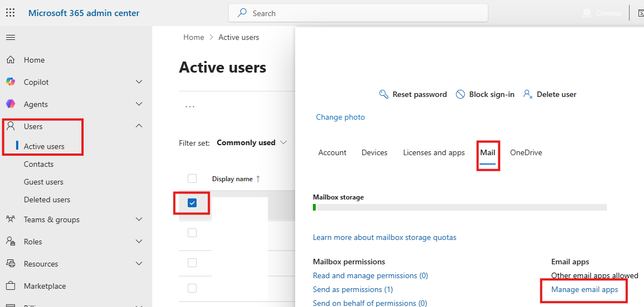The width and height of the screenshot is (644, 307).
Task: Click the person-x icon beside Delete user
Action: coord(528,95)
